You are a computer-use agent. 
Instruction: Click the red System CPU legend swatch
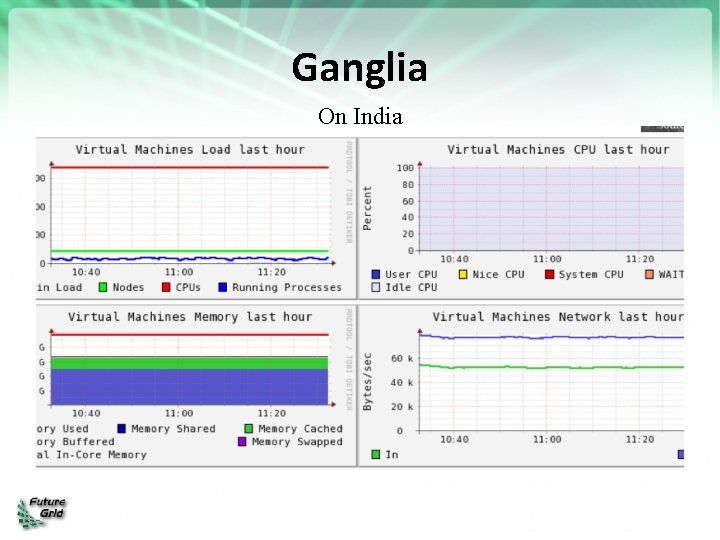click(549, 275)
